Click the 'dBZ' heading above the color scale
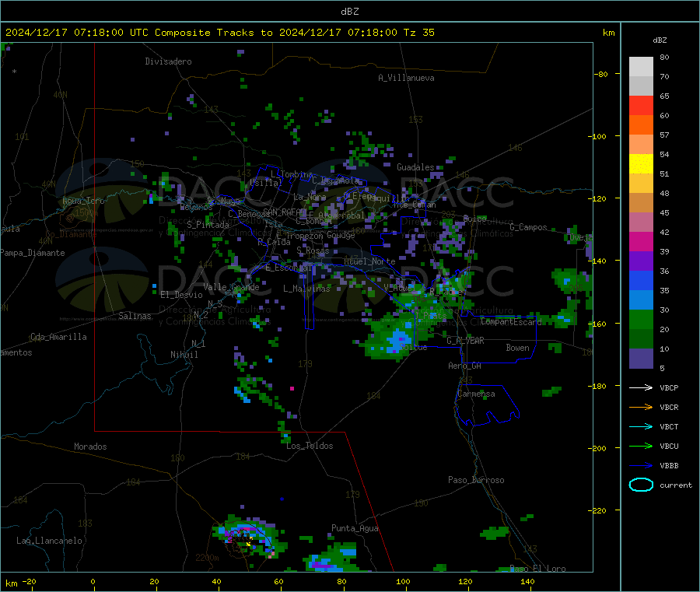This screenshot has width=700, height=592. tap(660, 40)
